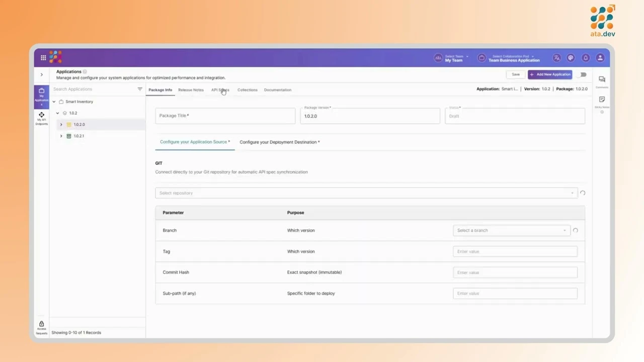This screenshot has height=362, width=644.
Task: Expand the 1.0.2.1 package node
Action: [61, 136]
